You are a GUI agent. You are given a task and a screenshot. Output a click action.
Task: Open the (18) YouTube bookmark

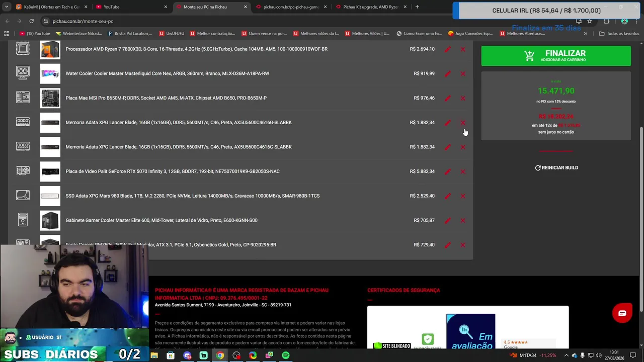click(x=35, y=34)
